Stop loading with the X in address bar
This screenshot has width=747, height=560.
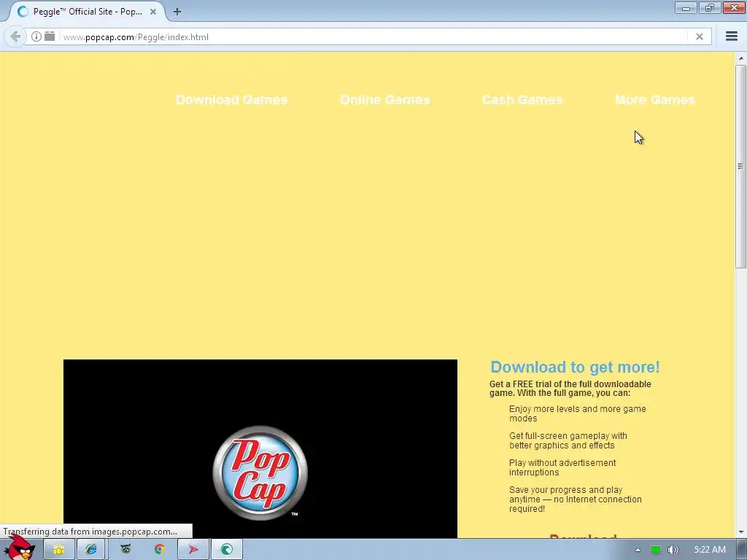pos(700,36)
